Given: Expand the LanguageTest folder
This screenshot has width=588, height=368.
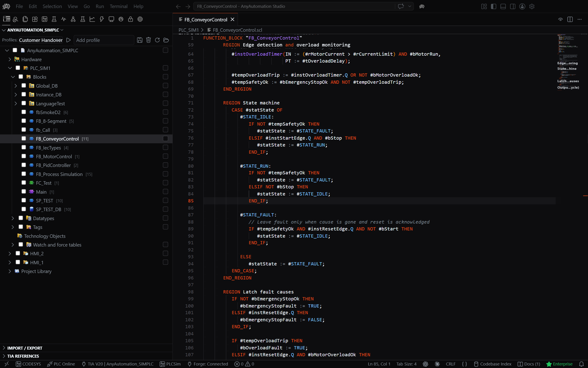Looking at the screenshot, I should click(16, 103).
